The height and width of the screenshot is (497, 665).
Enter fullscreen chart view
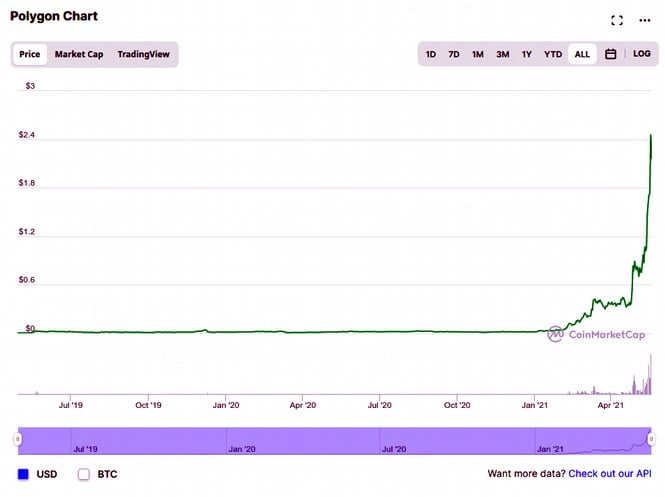click(617, 20)
